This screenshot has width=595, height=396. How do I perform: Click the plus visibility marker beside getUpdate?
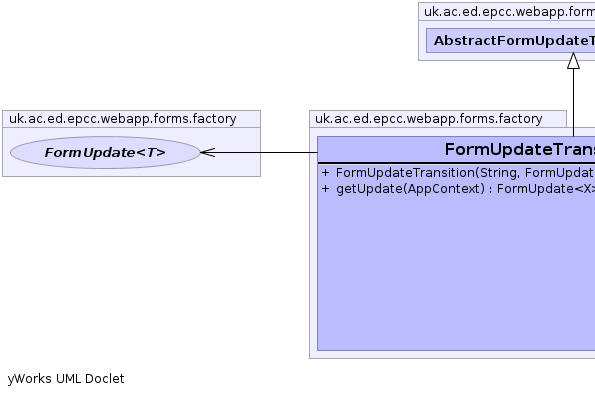[325, 189]
